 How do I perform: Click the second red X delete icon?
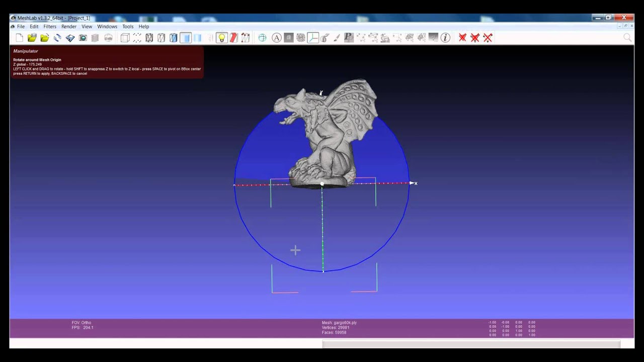point(475,38)
